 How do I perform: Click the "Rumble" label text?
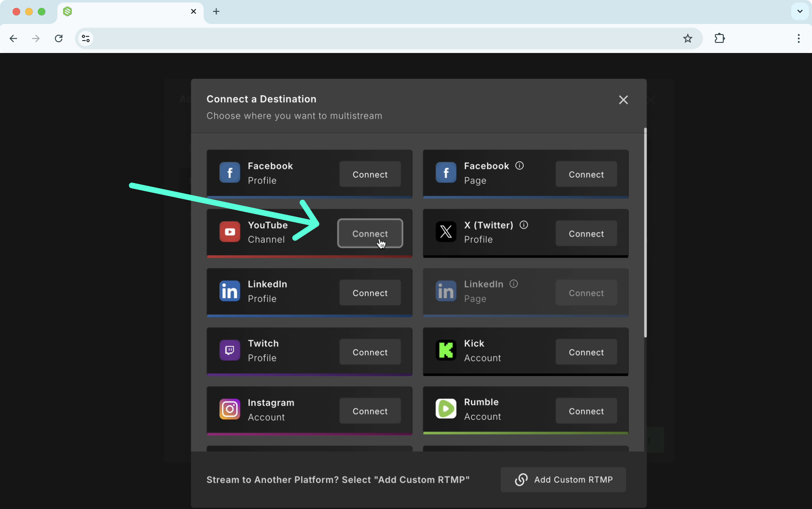(481, 402)
